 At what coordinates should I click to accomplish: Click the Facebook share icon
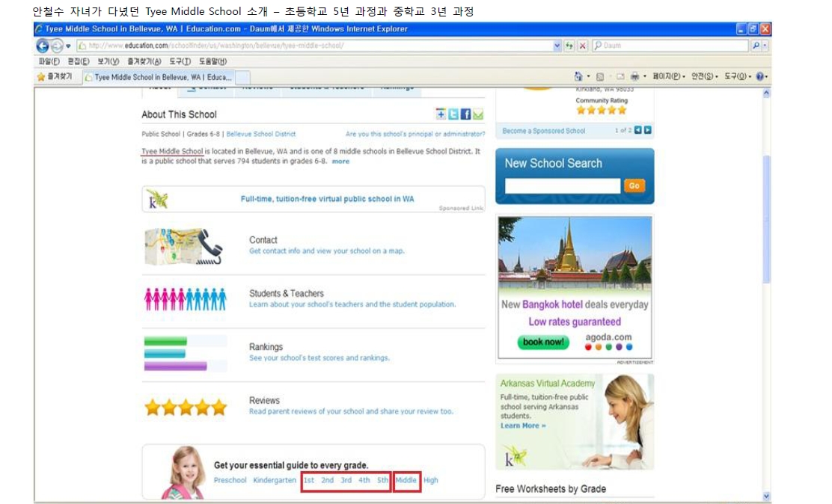pos(465,114)
